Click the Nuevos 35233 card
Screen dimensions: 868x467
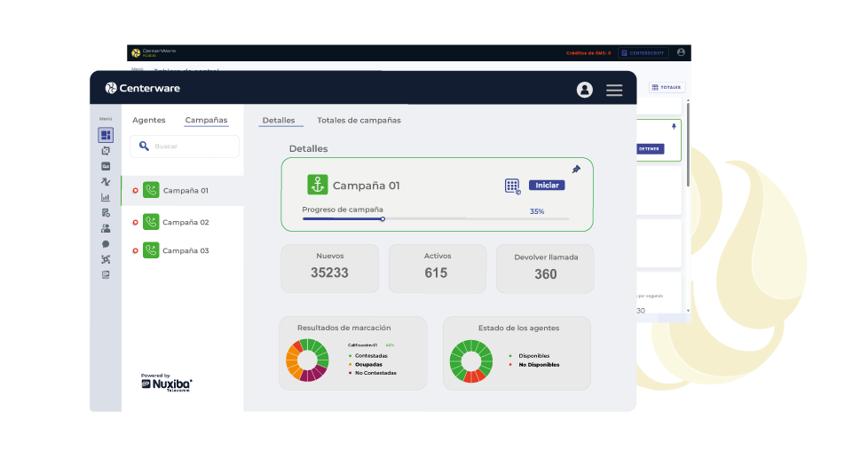point(330,268)
